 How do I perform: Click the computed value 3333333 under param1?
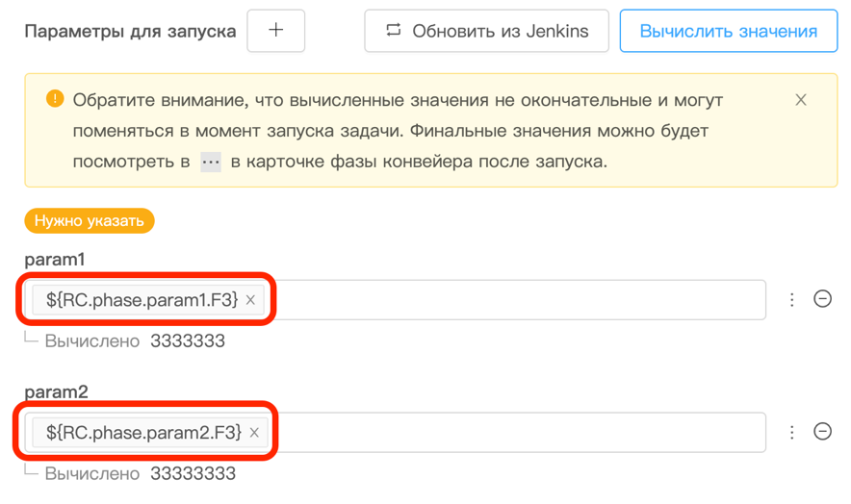(x=187, y=340)
